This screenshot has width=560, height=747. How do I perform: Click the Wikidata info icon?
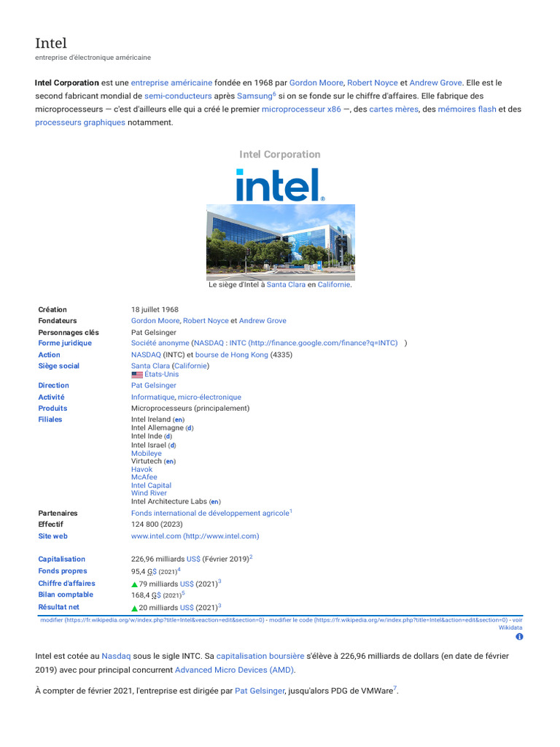(519, 636)
